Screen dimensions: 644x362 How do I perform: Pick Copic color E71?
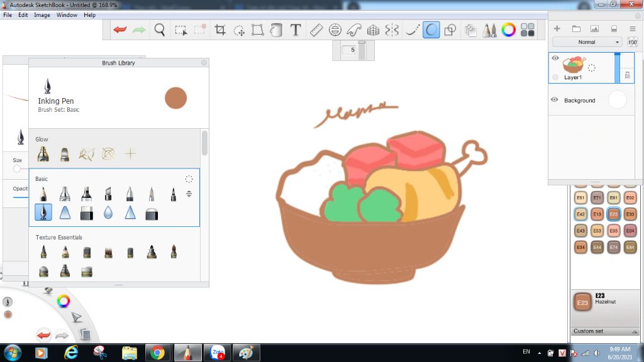tap(597, 197)
